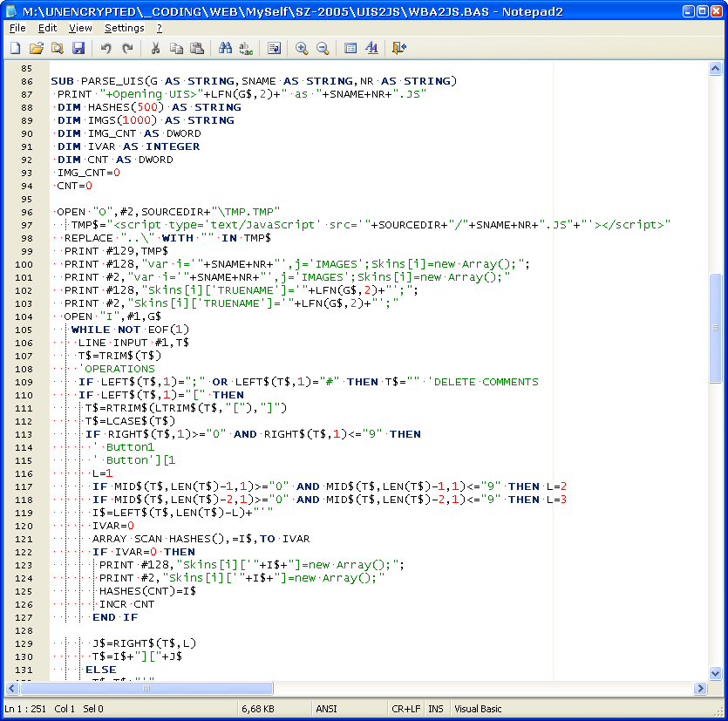Click 'INCR CNT' on line 126
The image size is (728, 721).
tap(126, 604)
